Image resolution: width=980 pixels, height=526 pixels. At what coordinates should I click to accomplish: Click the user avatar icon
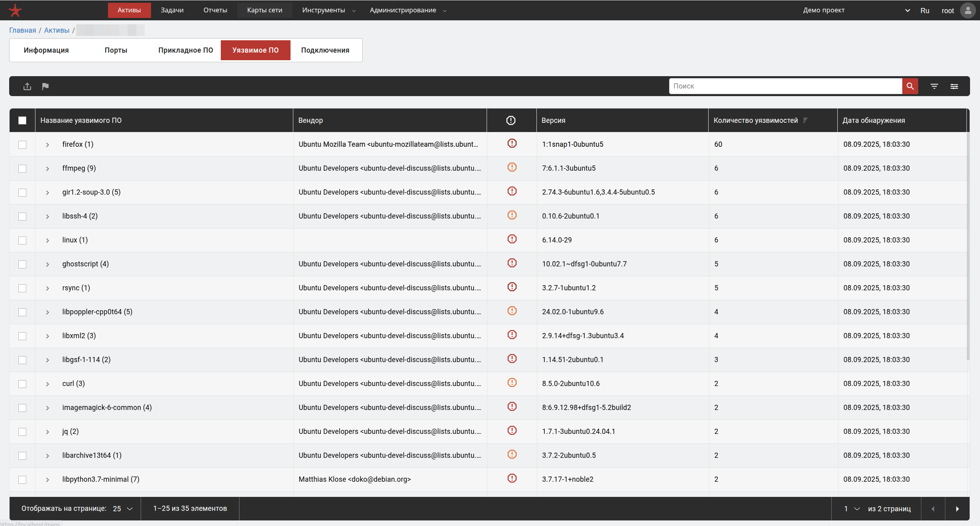968,10
